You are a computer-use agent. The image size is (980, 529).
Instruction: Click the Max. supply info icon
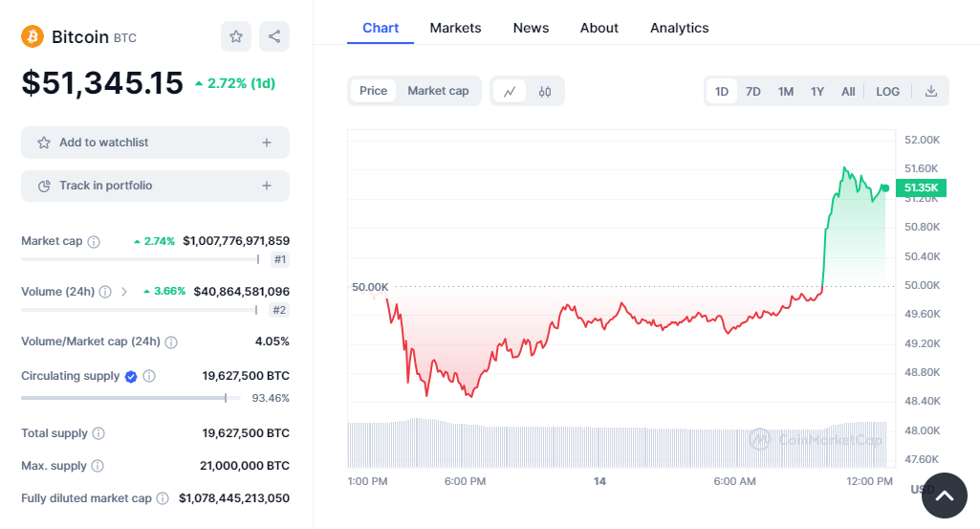pos(98,466)
